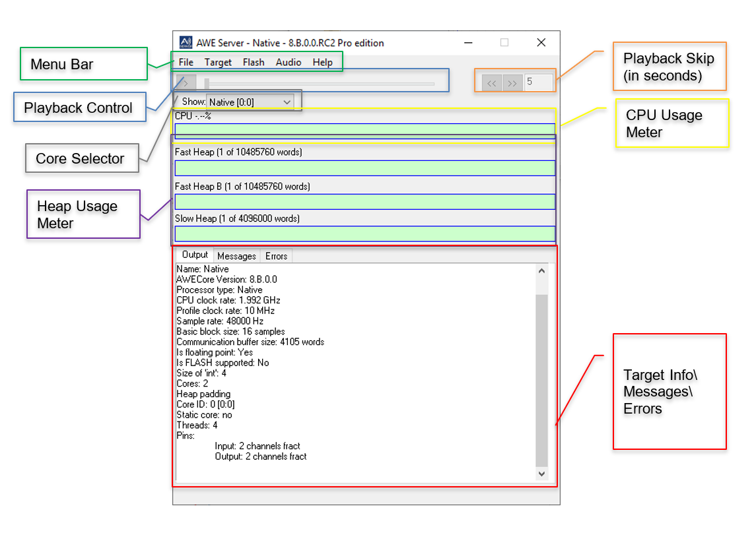
Task: Skip forward using the >> button
Action: tap(513, 82)
